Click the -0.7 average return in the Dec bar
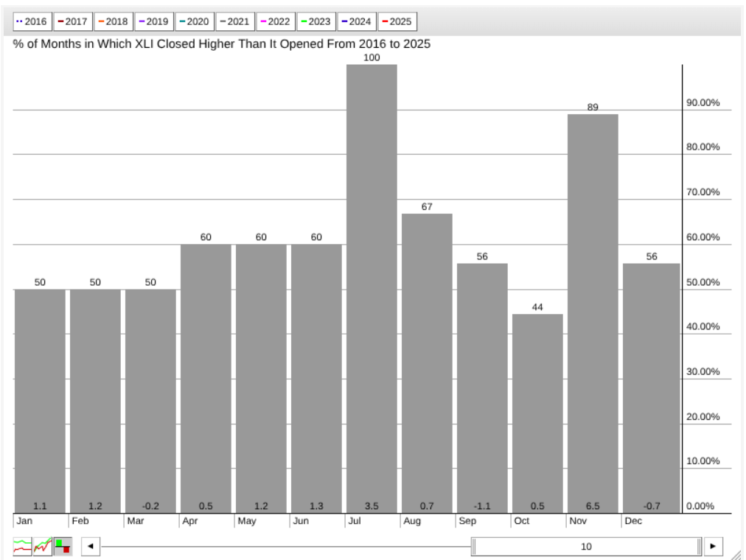The height and width of the screenshot is (560, 746). (652, 505)
